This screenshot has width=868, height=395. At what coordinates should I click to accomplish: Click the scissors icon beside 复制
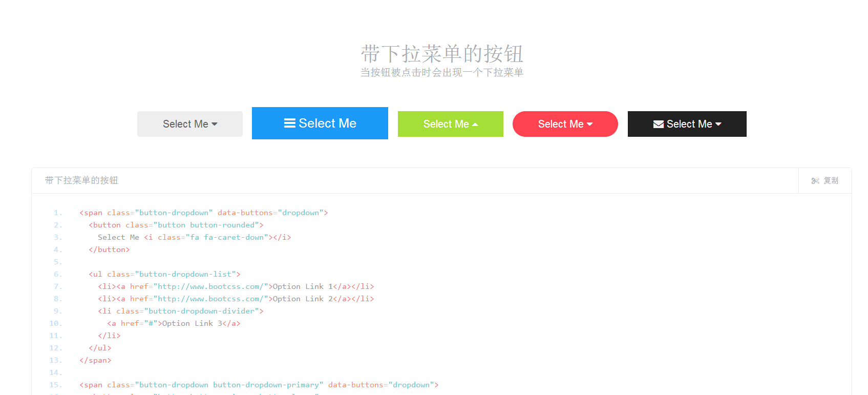click(x=815, y=181)
